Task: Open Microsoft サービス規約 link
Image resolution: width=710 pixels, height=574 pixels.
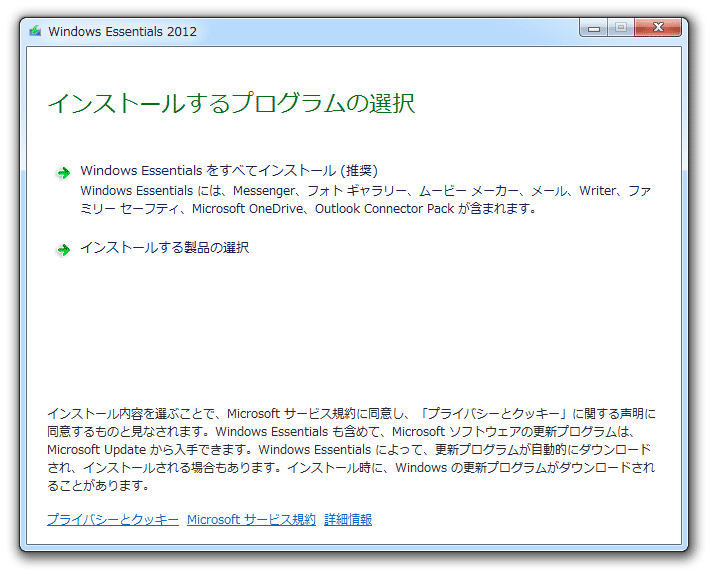Action: tap(251, 519)
